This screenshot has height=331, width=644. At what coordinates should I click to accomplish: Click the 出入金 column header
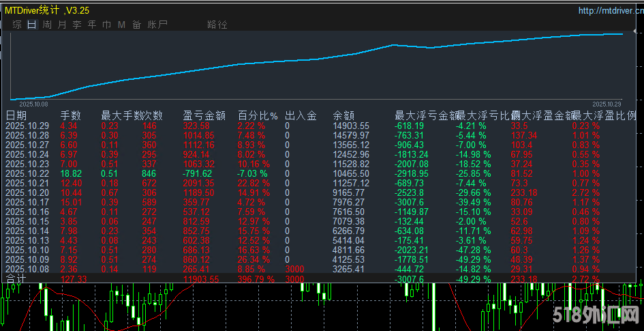tap(301, 116)
